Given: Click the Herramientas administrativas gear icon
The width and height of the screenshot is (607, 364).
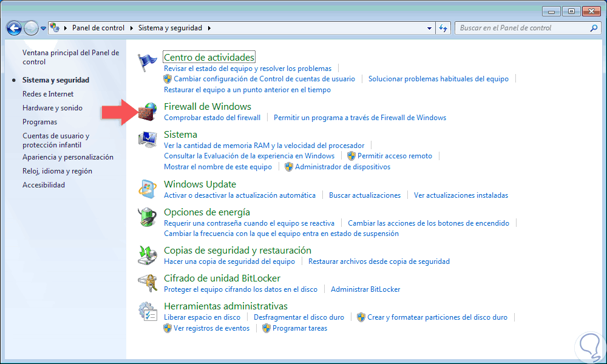Looking at the screenshot, I should click(x=148, y=311).
